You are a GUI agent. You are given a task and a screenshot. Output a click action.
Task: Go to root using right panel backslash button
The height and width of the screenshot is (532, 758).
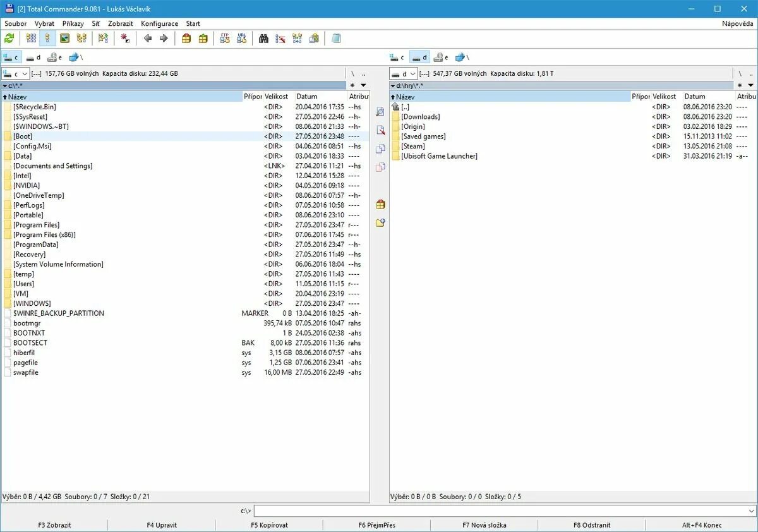(x=740, y=73)
